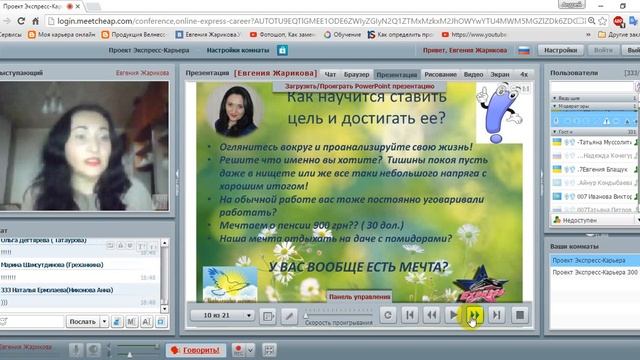Collapse the Гости user group

coord(554,132)
